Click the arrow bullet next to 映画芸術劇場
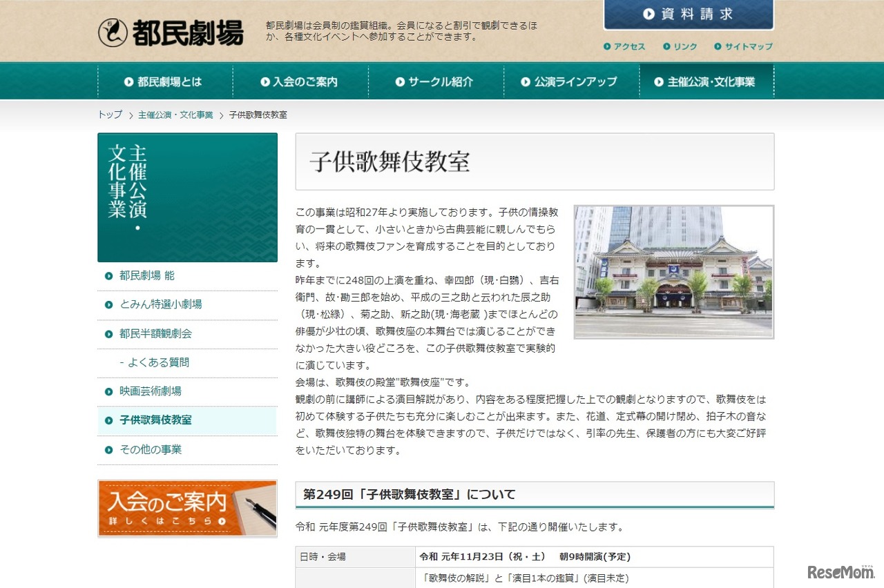 (x=109, y=391)
